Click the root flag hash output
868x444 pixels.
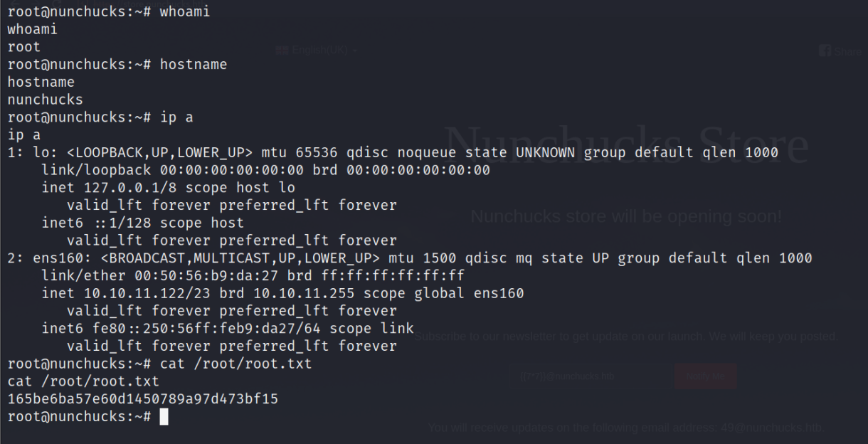(x=142, y=399)
